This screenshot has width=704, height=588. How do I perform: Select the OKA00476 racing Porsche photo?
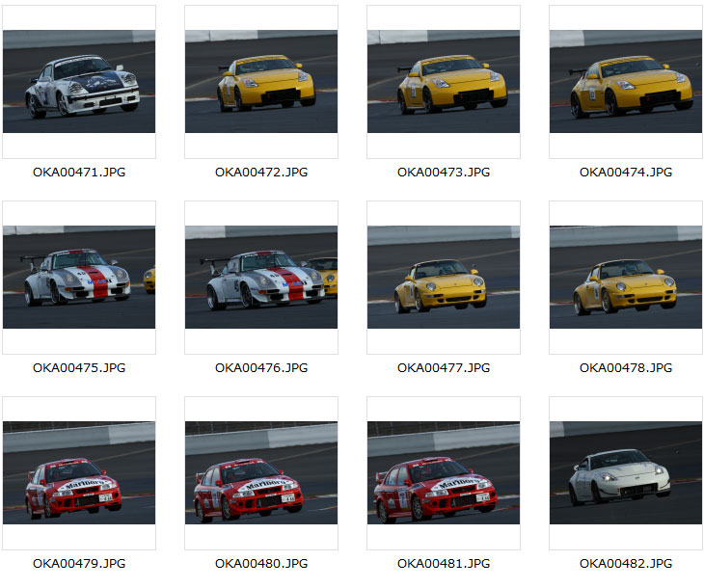[261, 277]
